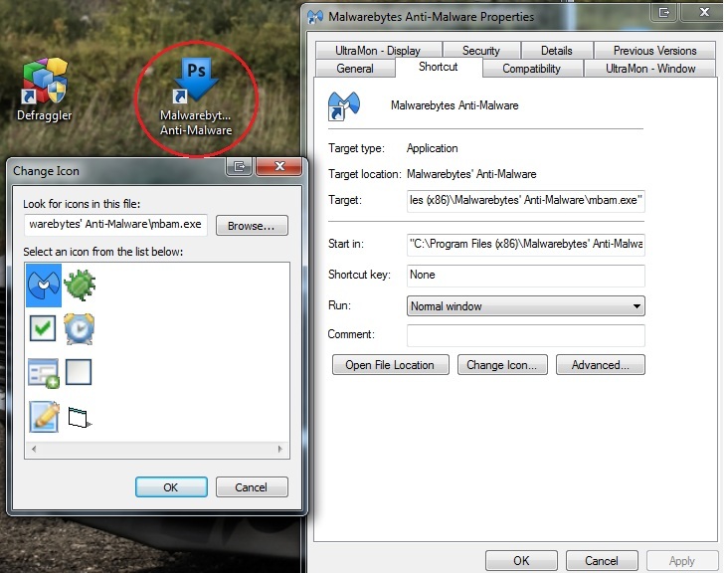Click the UltraMon button in Change Icon title bar
Image resolution: width=728 pixels, height=573 pixels.
[x=240, y=166]
